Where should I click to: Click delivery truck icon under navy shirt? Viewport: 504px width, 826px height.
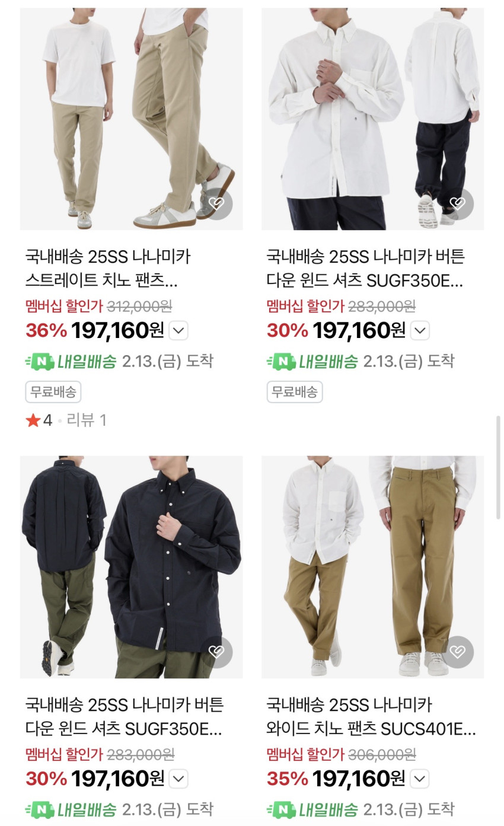click(40, 809)
